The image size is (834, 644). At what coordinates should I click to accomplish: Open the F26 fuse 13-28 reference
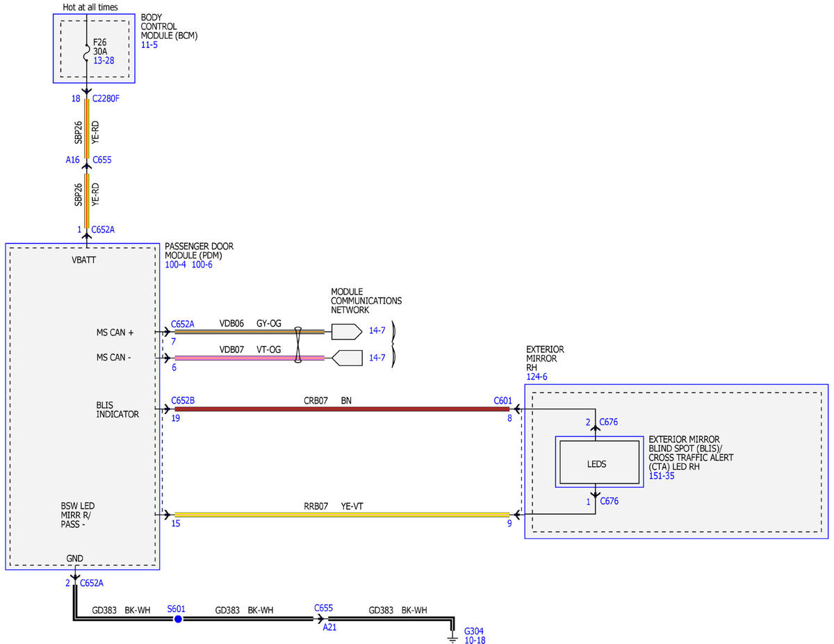(x=104, y=61)
